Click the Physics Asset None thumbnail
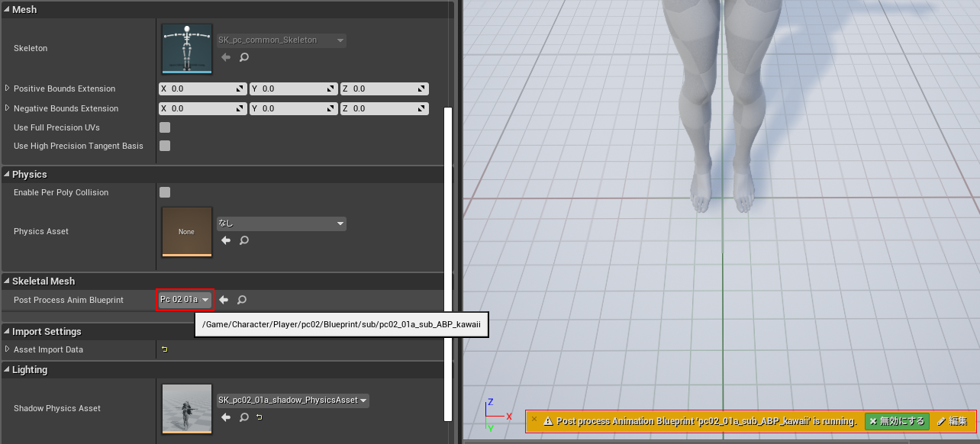Screen dimensions: 980x444 coord(187,231)
